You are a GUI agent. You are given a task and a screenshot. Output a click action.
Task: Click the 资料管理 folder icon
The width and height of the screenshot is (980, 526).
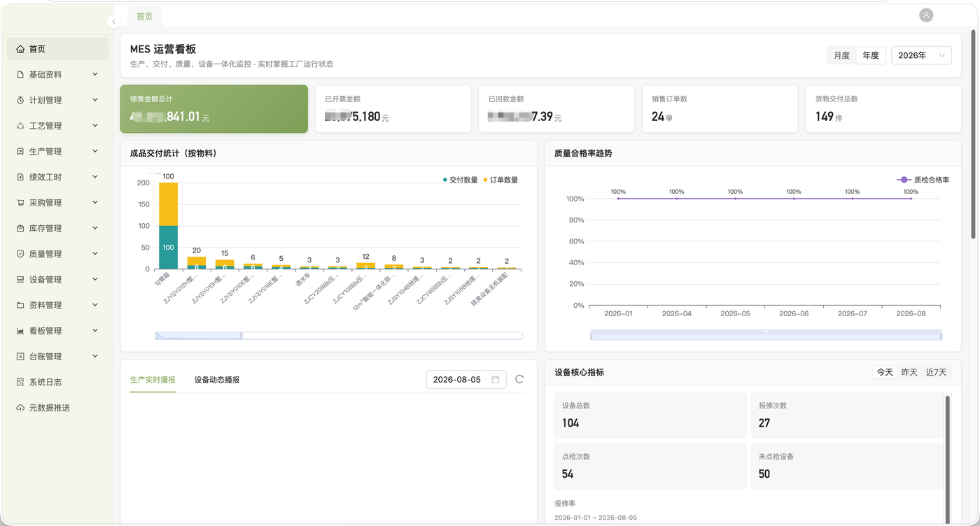(x=20, y=305)
